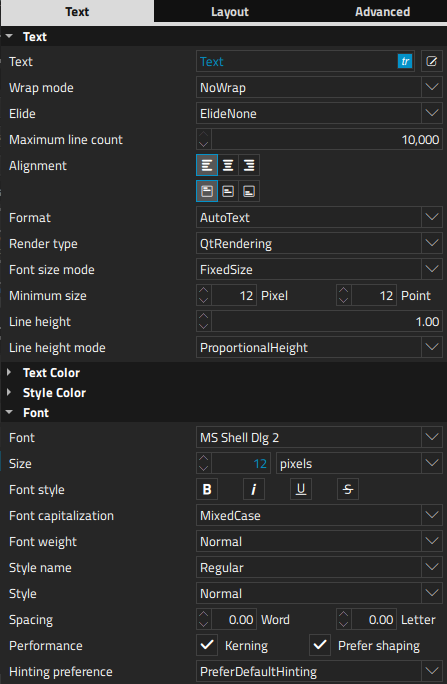This screenshot has height=684, width=447.
Task: Click the 'Font capitalization' label
Action: pos(61,516)
